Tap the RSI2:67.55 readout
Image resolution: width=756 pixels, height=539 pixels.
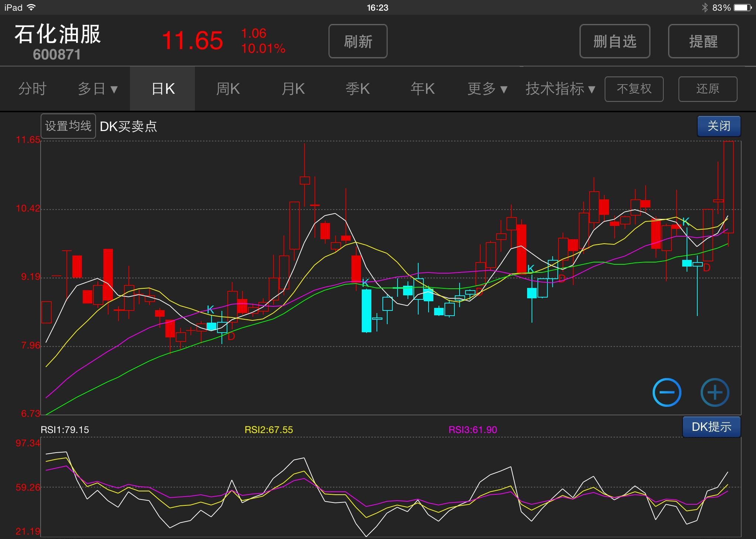[269, 430]
